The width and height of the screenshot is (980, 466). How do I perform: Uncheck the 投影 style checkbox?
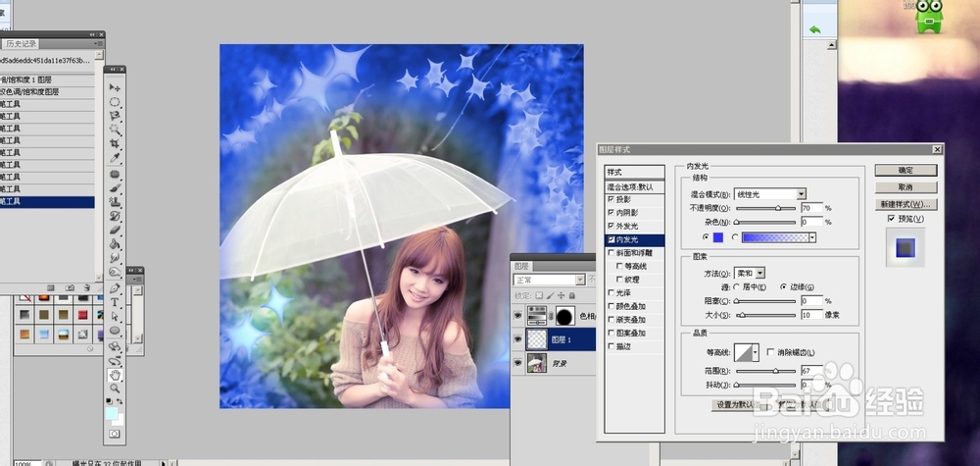(612, 199)
